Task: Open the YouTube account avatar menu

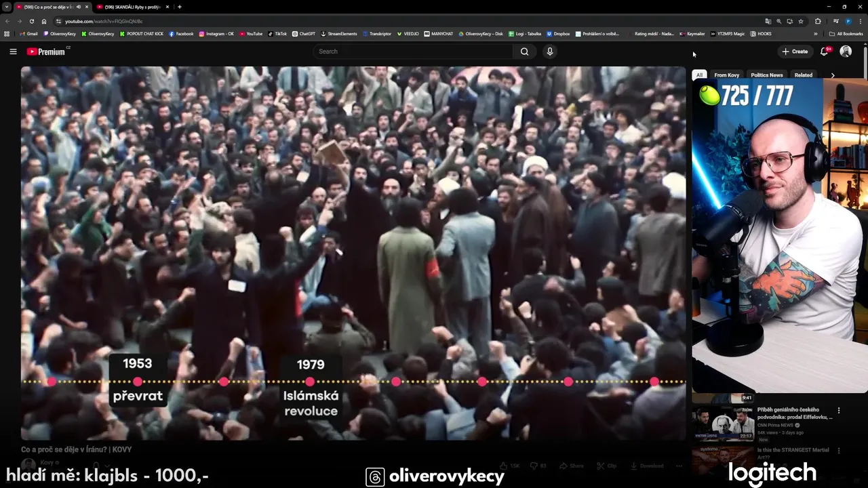Action: [x=846, y=52]
